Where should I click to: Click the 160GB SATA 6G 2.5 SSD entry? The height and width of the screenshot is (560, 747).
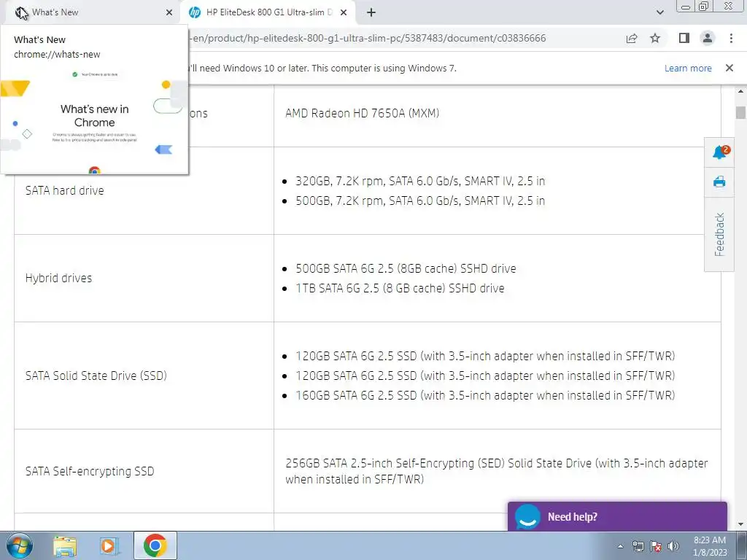(485, 395)
